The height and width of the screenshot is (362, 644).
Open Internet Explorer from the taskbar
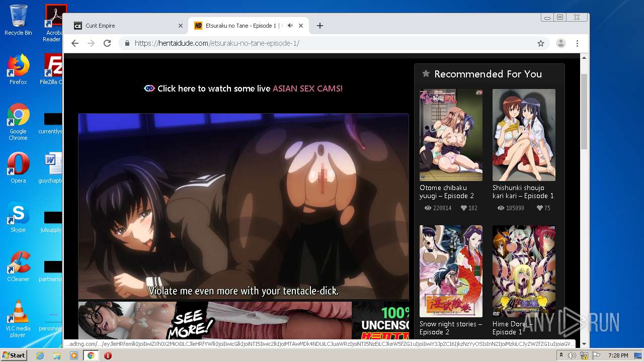(x=40, y=355)
